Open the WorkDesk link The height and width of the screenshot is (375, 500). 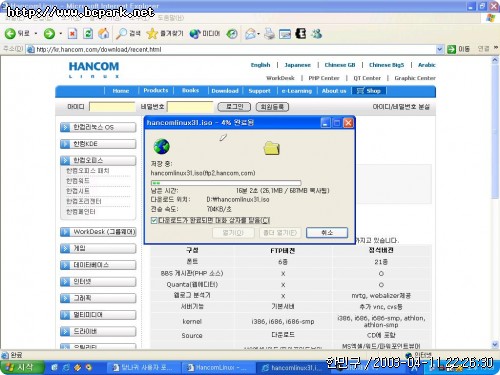[x=280, y=78]
